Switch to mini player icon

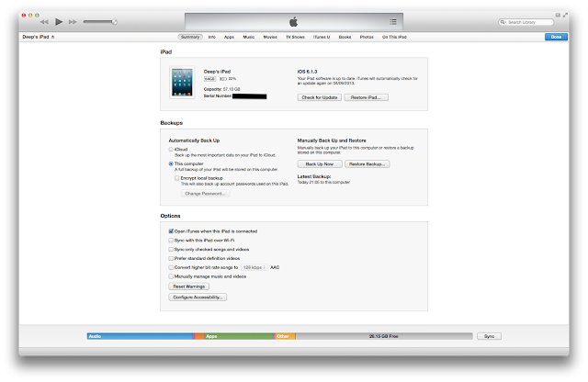click(x=558, y=15)
